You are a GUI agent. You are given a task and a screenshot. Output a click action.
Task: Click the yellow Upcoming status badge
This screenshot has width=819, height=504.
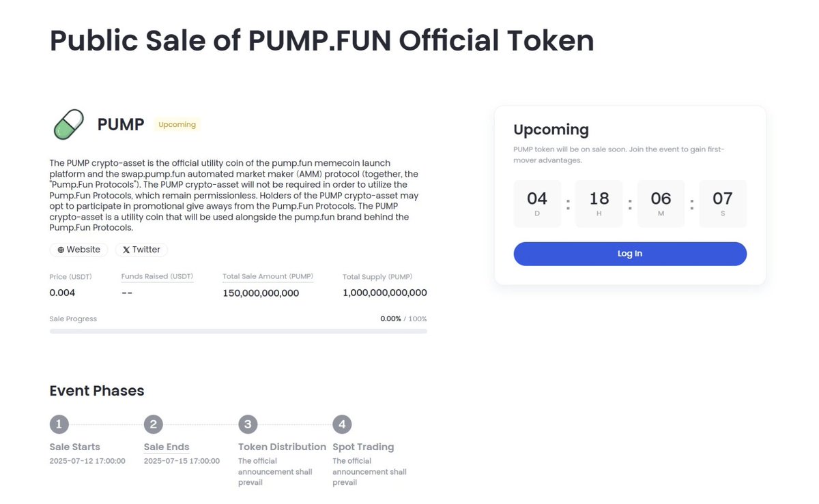pyautogui.click(x=177, y=125)
